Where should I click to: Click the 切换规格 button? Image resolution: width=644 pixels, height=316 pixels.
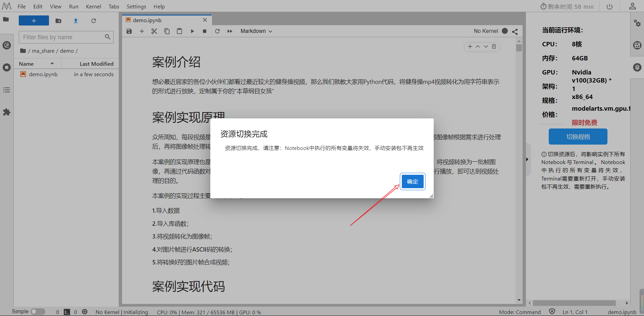[x=578, y=137]
